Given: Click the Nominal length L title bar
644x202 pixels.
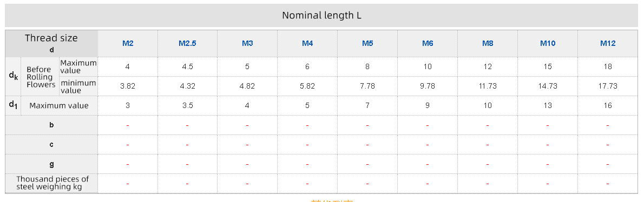Looking at the screenshot, I should 321,16.
